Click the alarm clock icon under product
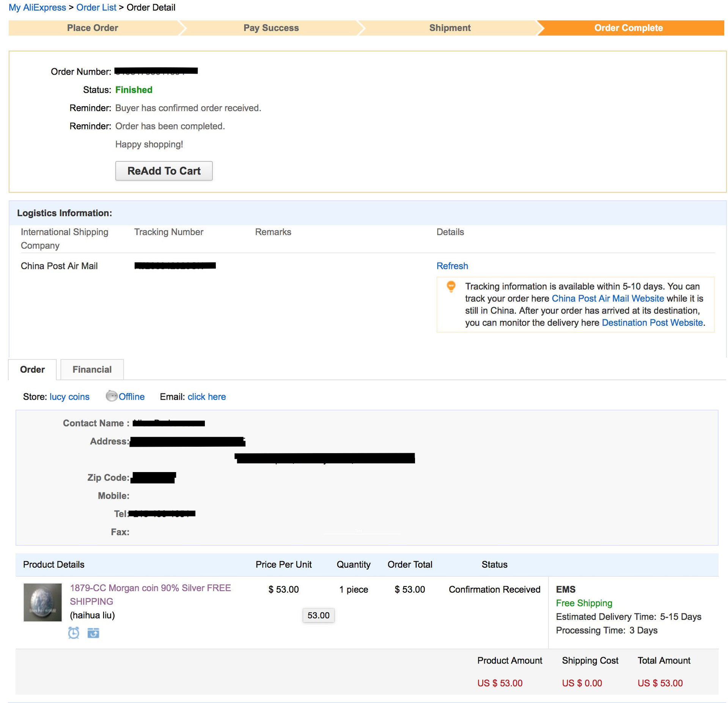The width and height of the screenshot is (728, 703). coord(74,632)
